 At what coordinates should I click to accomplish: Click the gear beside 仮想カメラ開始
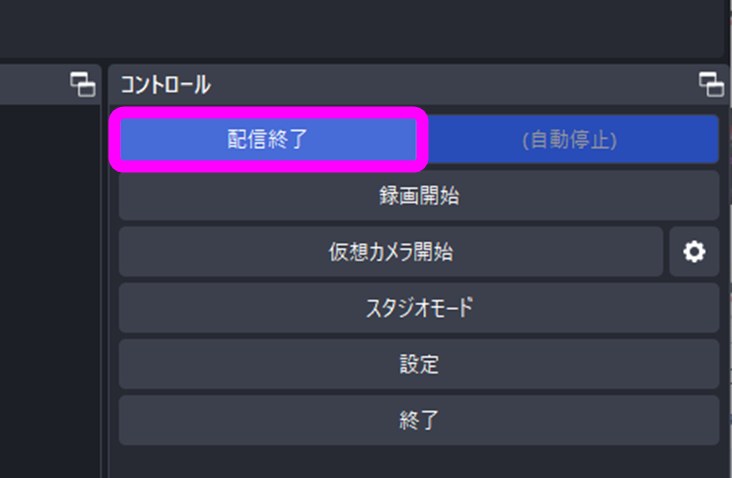point(694,252)
